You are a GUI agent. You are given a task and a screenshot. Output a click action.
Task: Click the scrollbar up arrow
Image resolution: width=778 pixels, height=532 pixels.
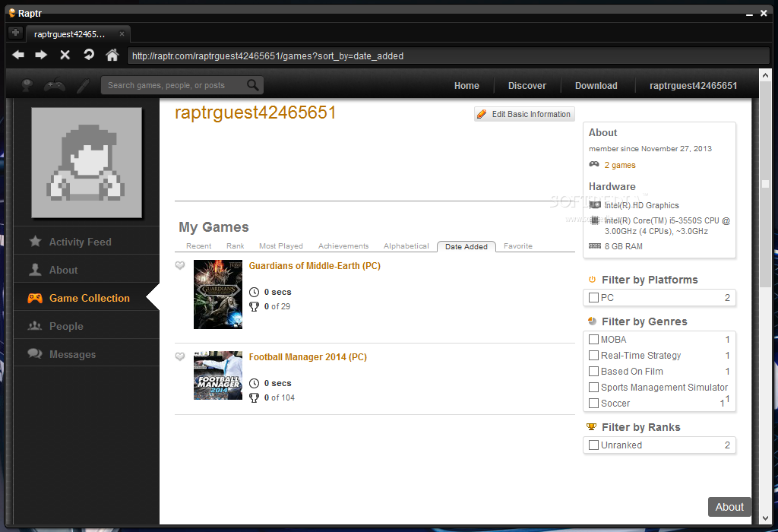pos(765,75)
